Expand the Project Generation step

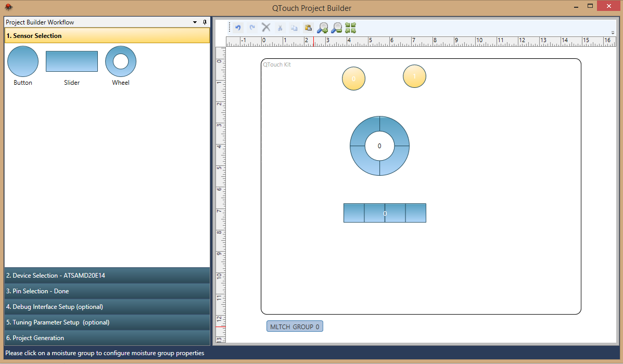click(x=107, y=338)
